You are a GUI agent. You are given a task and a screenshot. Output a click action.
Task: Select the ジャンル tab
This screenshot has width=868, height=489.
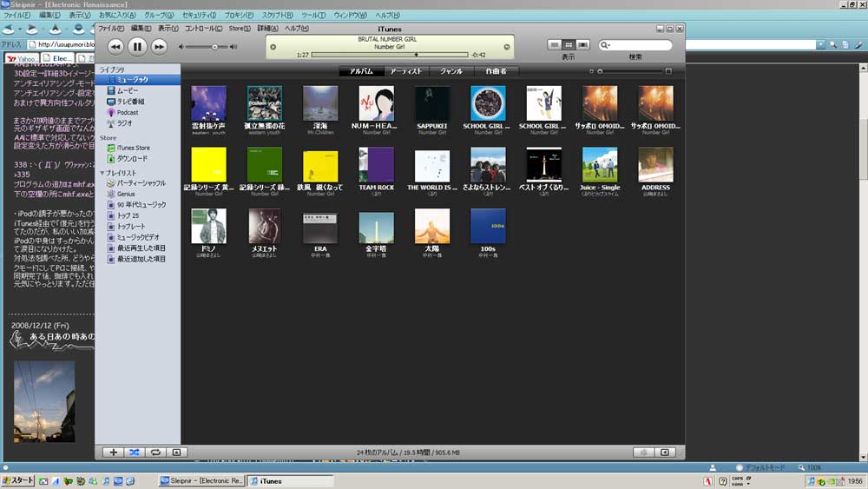(451, 71)
